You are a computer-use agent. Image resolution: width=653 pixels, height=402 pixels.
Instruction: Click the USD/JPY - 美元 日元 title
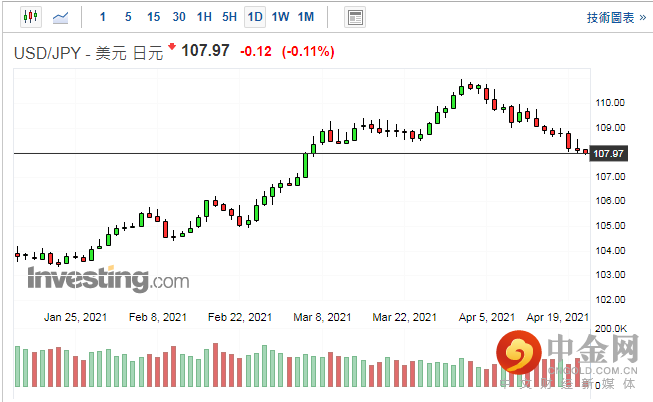(88, 53)
